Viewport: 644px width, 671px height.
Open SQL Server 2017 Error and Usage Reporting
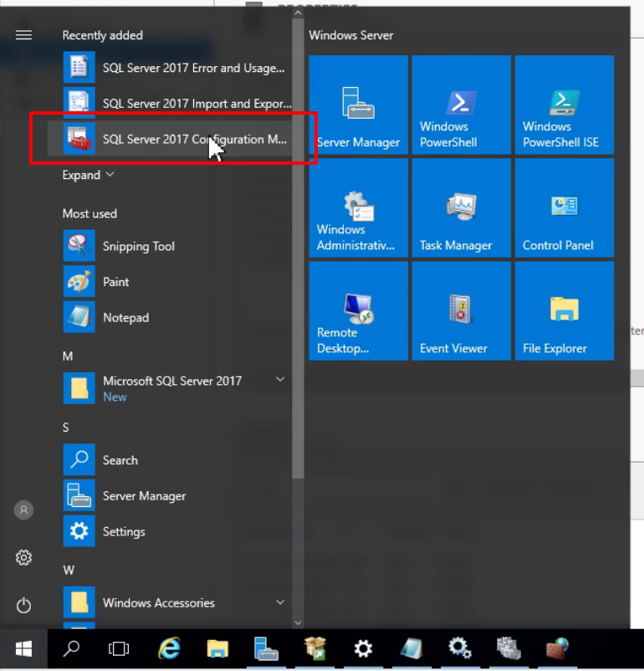(170, 68)
